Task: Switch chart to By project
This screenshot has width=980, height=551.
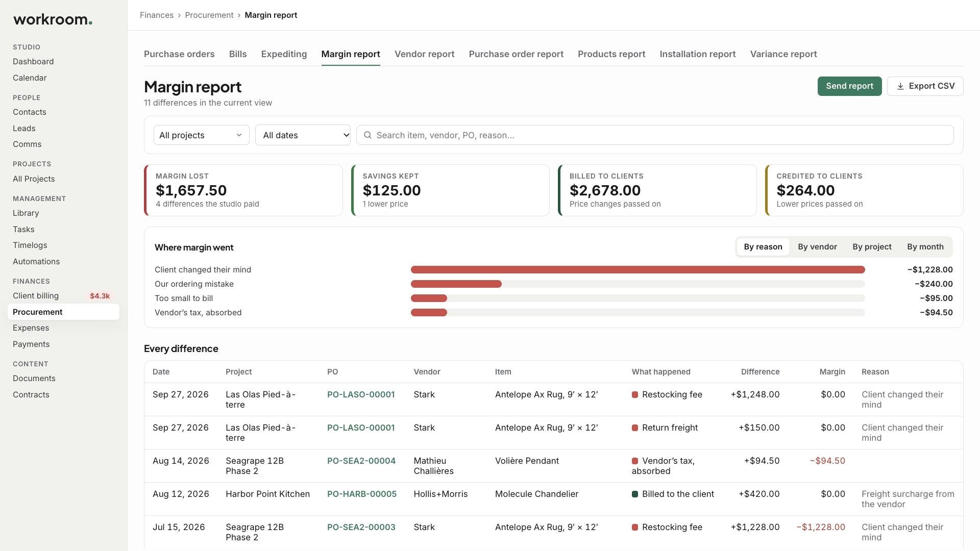Action: 872,247
